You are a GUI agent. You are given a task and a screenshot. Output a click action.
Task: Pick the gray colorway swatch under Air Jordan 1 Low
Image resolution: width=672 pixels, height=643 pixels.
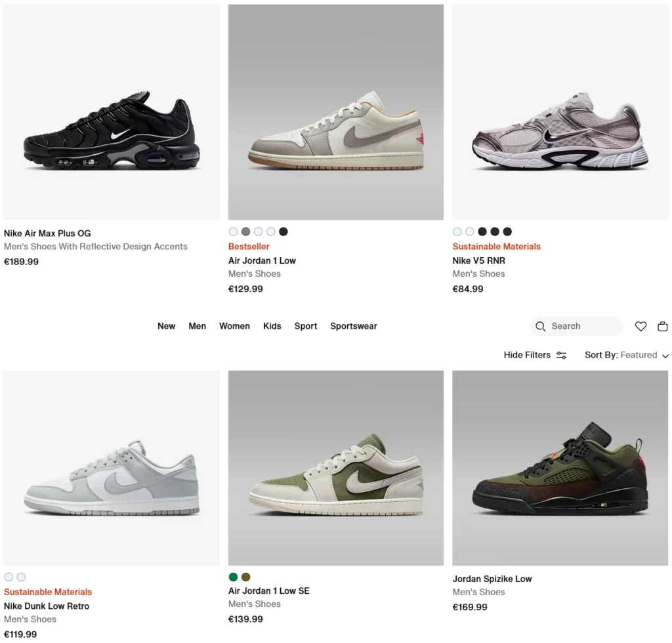(x=245, y=232)
